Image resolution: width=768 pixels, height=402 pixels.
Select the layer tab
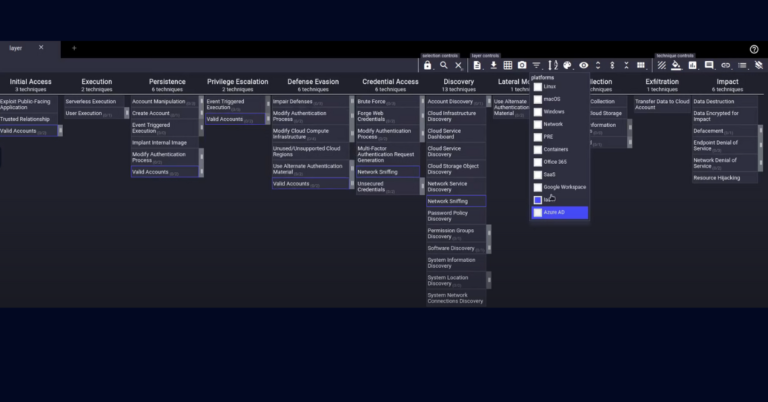coord(16,48)
